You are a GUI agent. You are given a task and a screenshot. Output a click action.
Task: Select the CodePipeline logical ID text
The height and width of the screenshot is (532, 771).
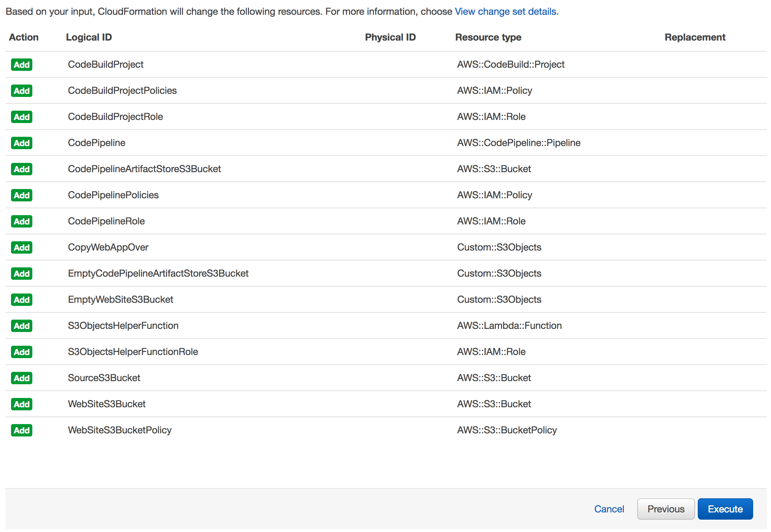point(97,143)
